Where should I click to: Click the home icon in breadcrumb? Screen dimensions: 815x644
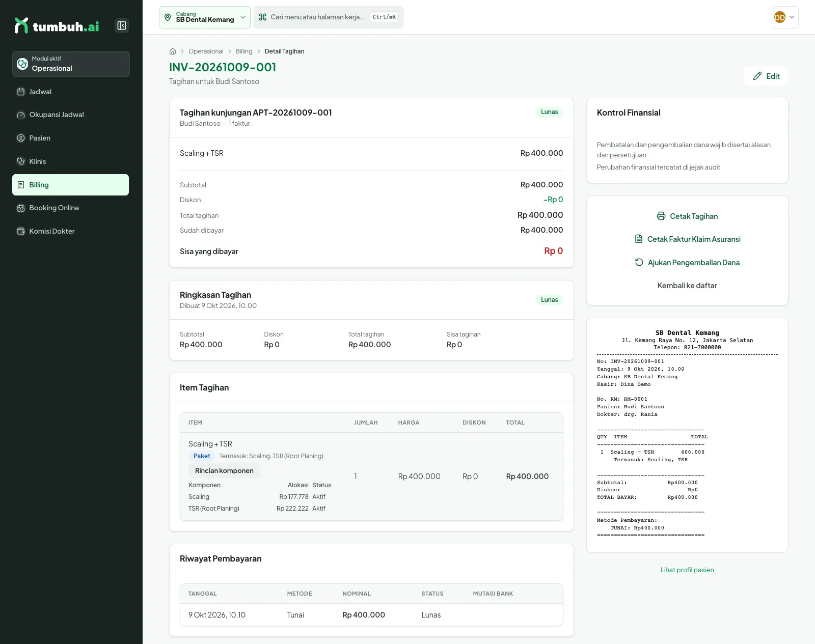[173, 51]
